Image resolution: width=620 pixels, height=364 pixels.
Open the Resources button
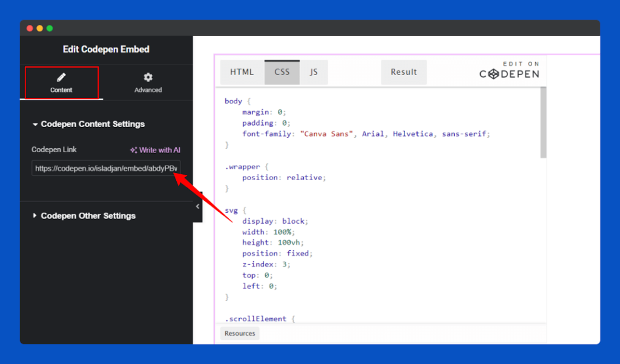(239, 333)
